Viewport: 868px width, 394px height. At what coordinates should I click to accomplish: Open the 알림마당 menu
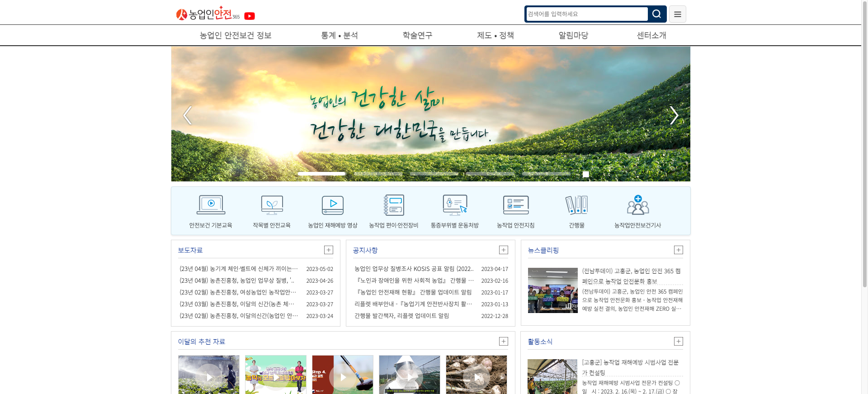point(573,35)
